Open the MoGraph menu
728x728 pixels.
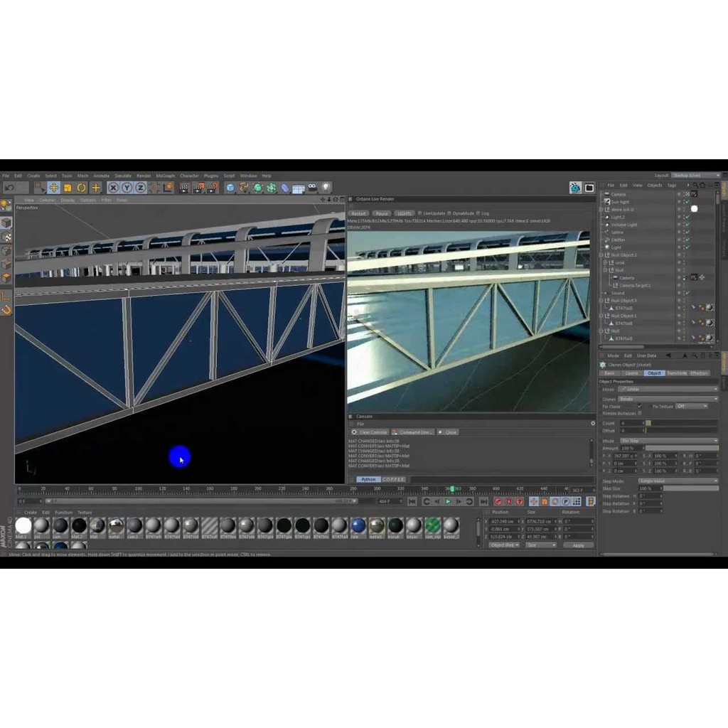165,176
